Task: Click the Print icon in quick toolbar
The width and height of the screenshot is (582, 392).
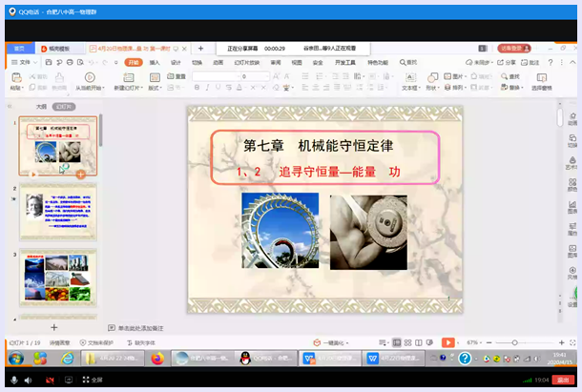Action: point(70,62)
